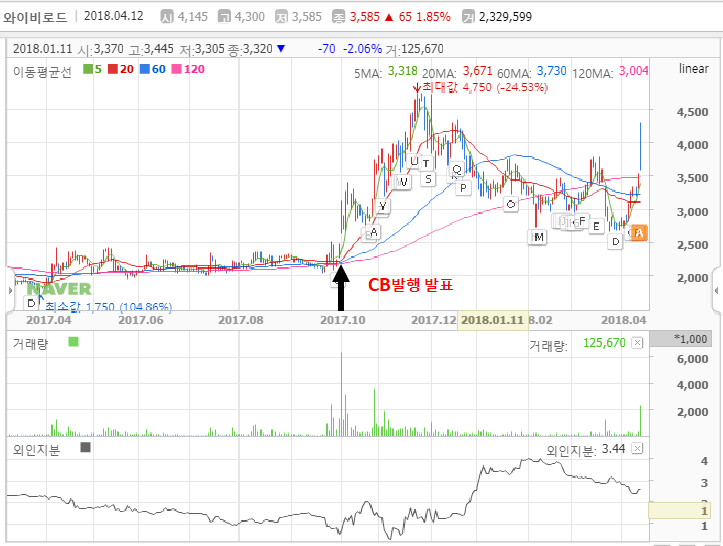The width and height of the screenshot is (723, 546).
Task: Expand chart with left edge arrow
Action: click(x=10, y=291)
